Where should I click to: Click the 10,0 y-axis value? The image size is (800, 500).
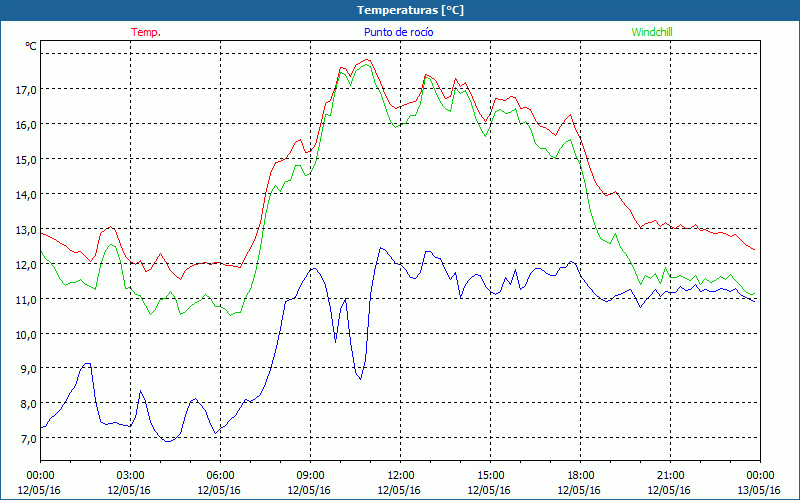click(27, 335)
